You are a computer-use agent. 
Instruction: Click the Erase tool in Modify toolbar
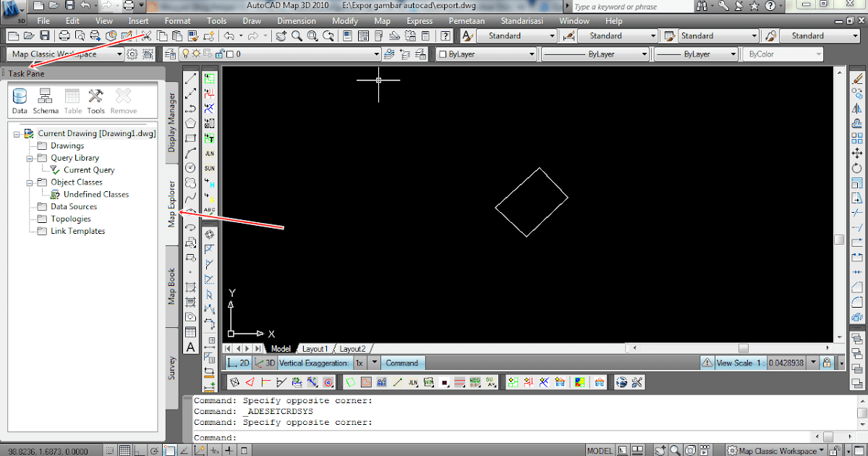[858, 79]
